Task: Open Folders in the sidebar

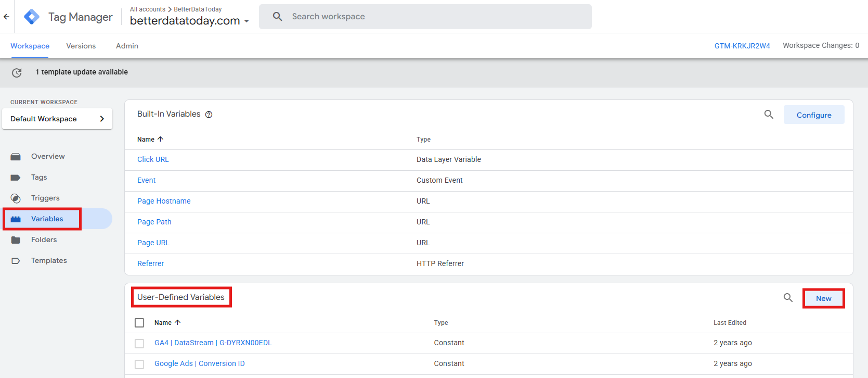Action: tap(44, 240)
